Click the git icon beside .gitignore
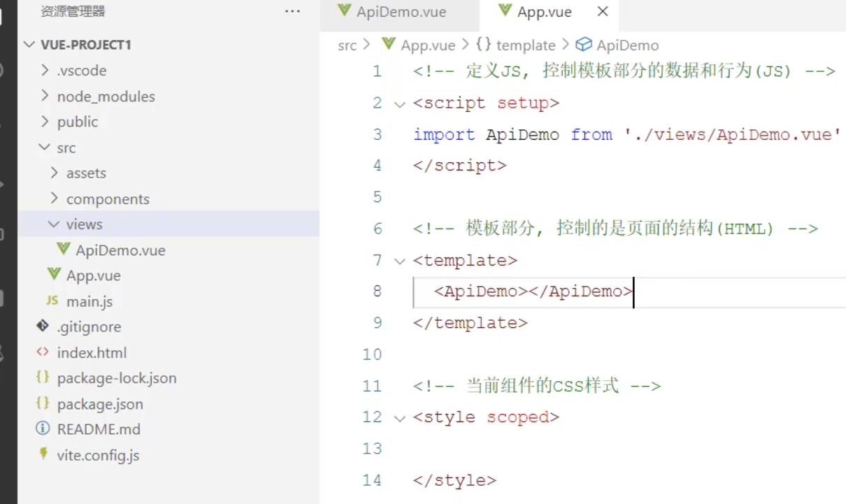Image resolution: width=846 pixels, height=504 pixels. (43, 326)
